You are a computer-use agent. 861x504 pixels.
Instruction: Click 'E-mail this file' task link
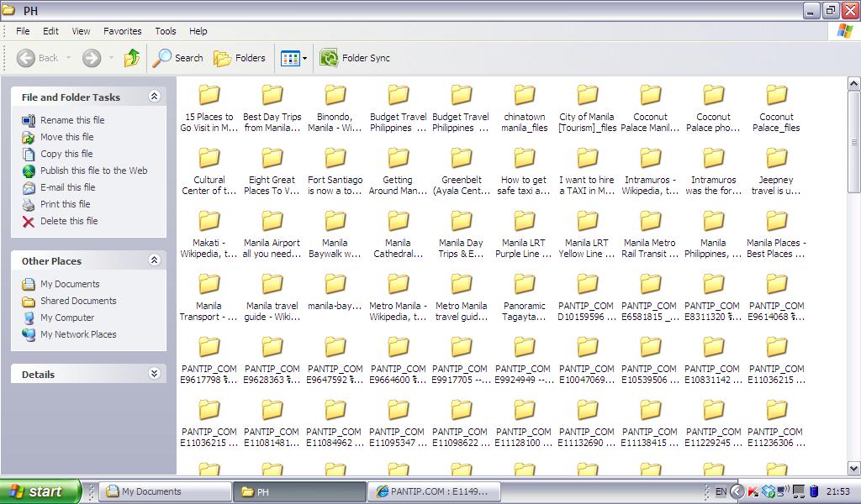coord(67,187)
